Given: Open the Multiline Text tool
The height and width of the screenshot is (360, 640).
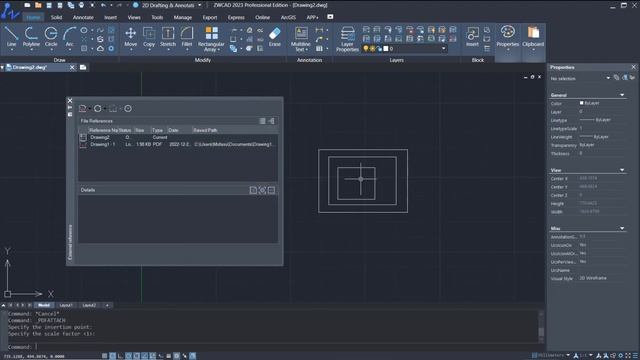Looking at the screenshot, I should pyautogui.click(x=300, y=38).
